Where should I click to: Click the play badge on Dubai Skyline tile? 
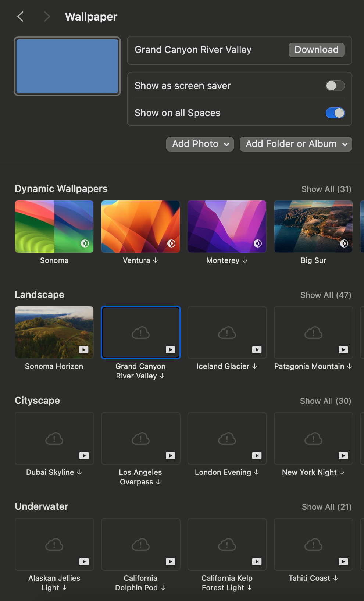84,456
